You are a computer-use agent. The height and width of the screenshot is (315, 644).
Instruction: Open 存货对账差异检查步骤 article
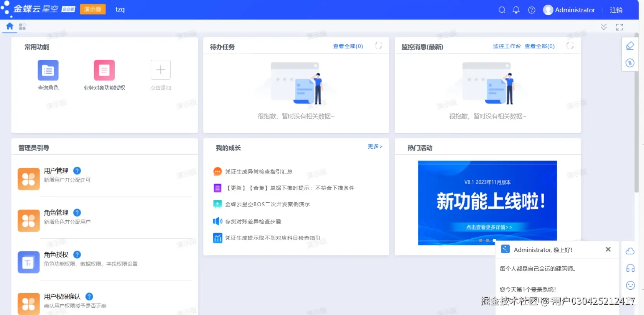[253, 221]
